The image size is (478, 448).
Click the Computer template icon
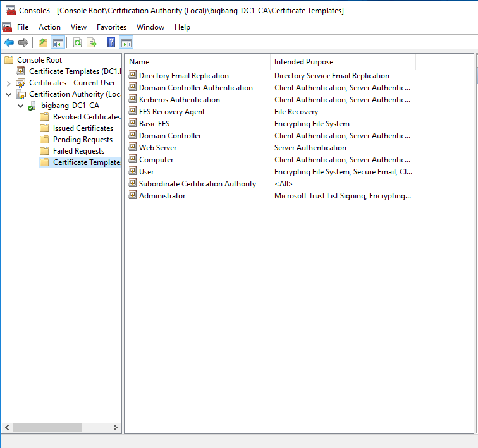tap(132, 159)
